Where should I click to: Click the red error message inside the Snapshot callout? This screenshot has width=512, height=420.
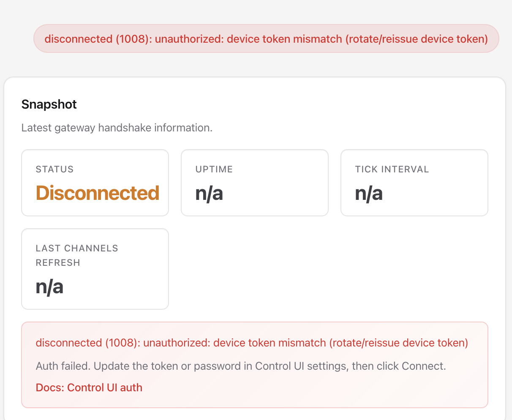pos(252,343)
